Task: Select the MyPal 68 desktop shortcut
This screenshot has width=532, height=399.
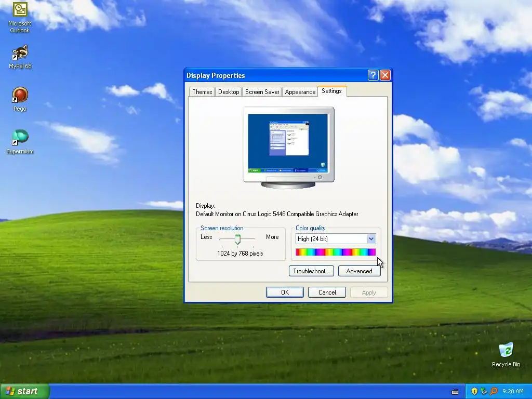Action: pyautogui.click(x=20, y=57)
